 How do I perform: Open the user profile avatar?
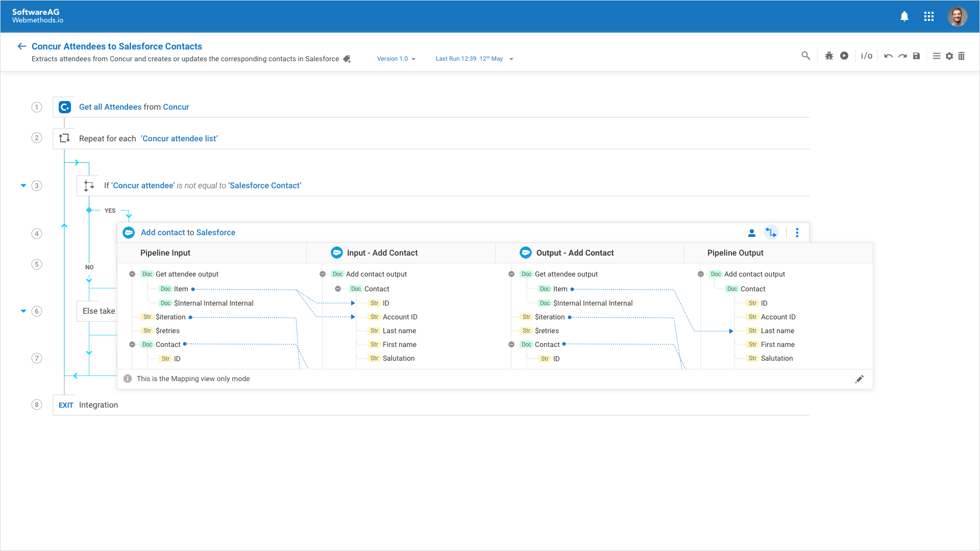tap(958, 16)
